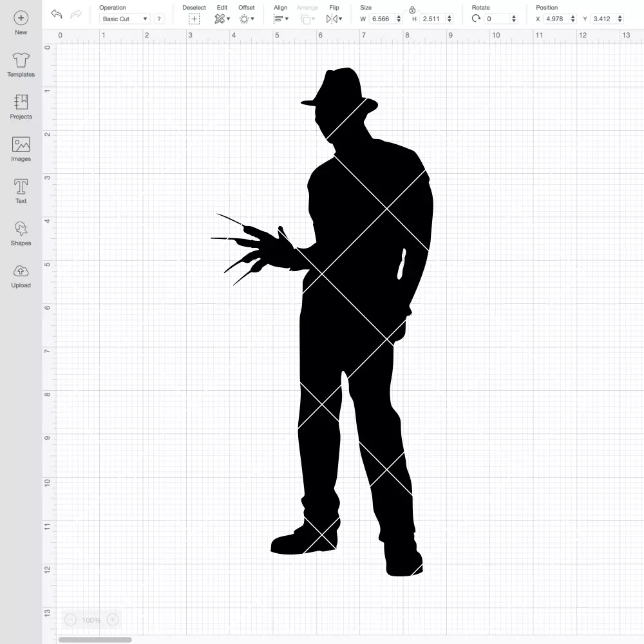
Task: Open the Projects panel
Action: pos(21,107)
